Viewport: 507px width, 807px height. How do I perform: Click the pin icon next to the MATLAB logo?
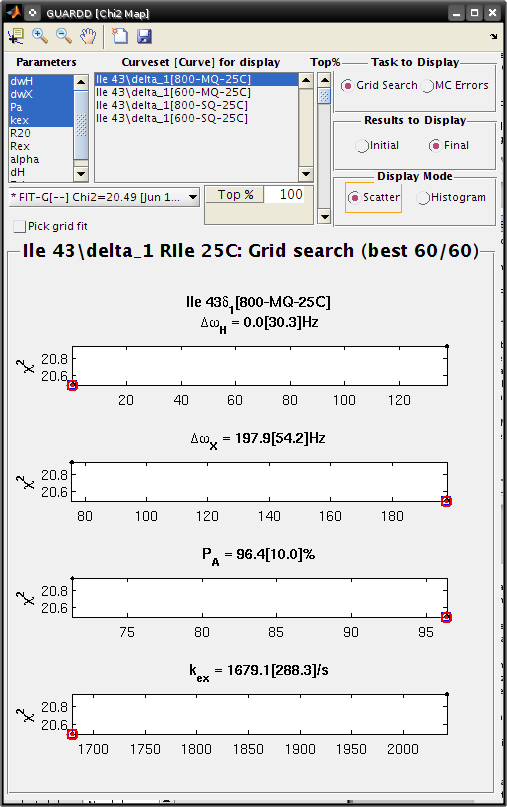(33, 12)
